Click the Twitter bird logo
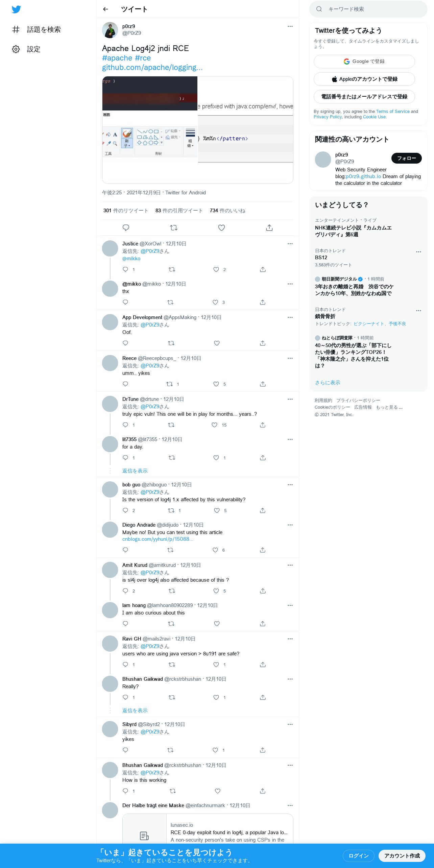The height and width of the screenshot is (868, 434). pos(16,9)
